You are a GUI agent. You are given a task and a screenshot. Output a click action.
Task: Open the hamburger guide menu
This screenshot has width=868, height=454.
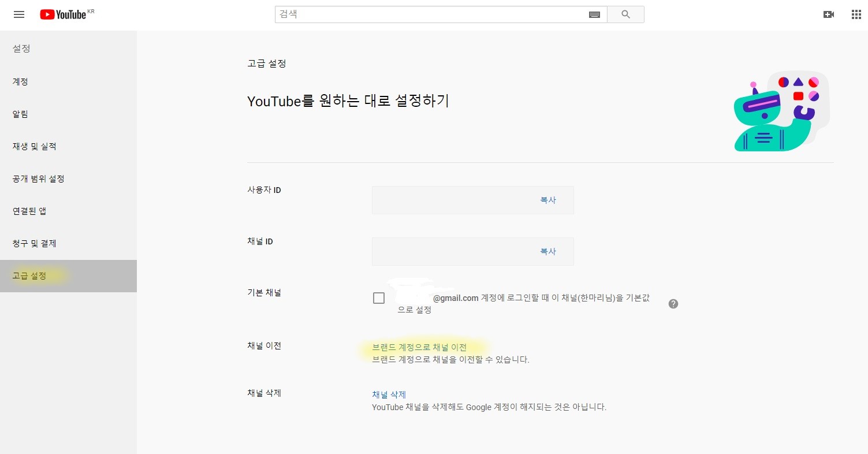tap(19, 14)
